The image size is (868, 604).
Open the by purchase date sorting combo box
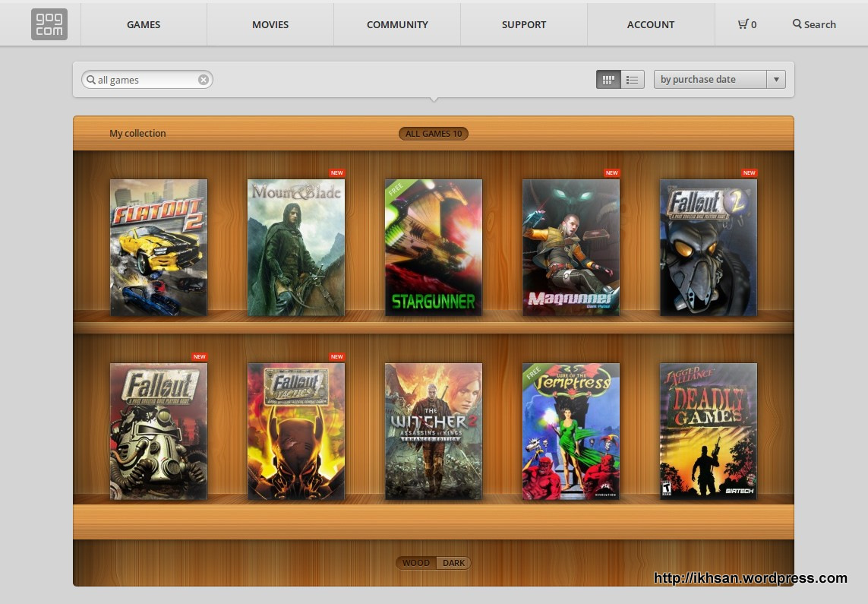tap(720, 80)
